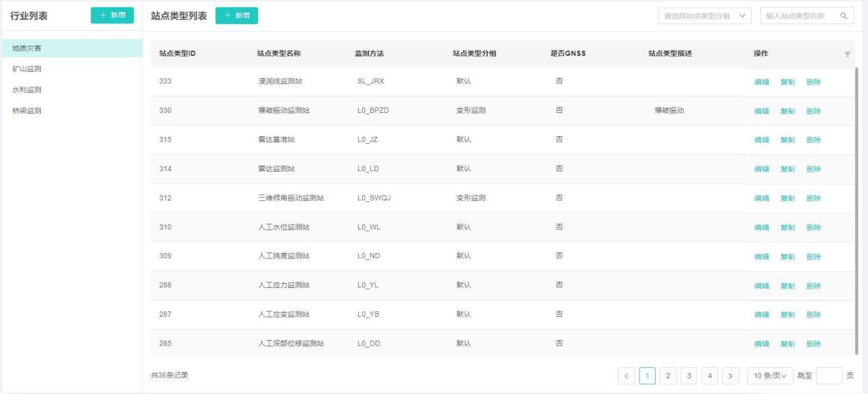Open the 请选择站点类型分组 dropdown

tap(704, 16)
